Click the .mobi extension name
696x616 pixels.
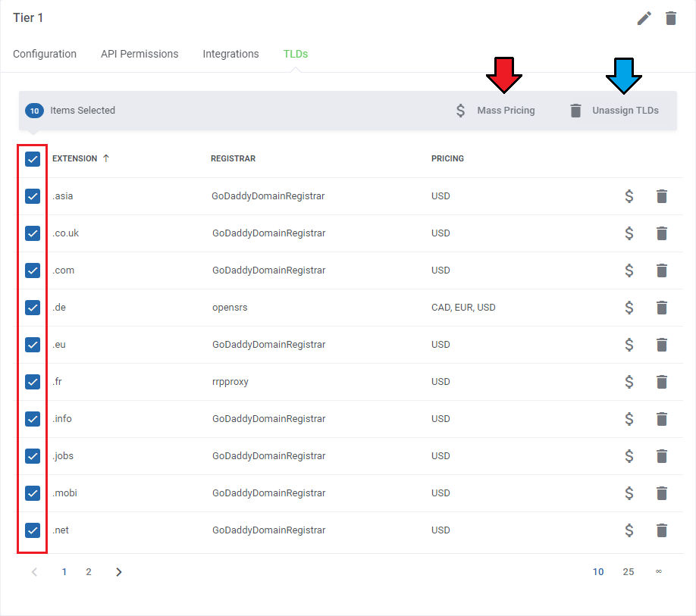[64, 493]
